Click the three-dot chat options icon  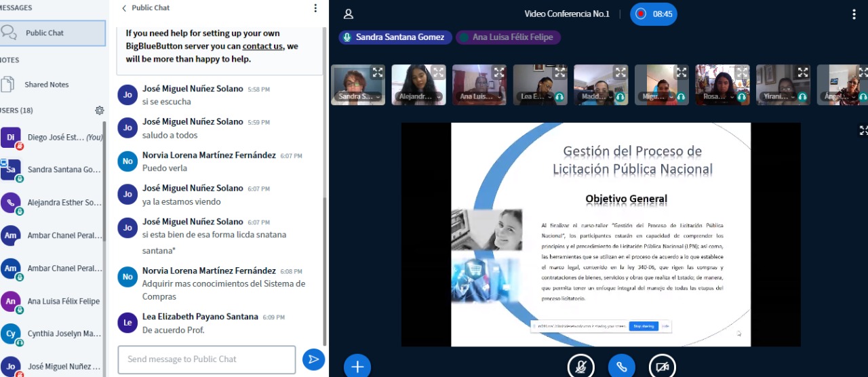[x=315, y=8]
